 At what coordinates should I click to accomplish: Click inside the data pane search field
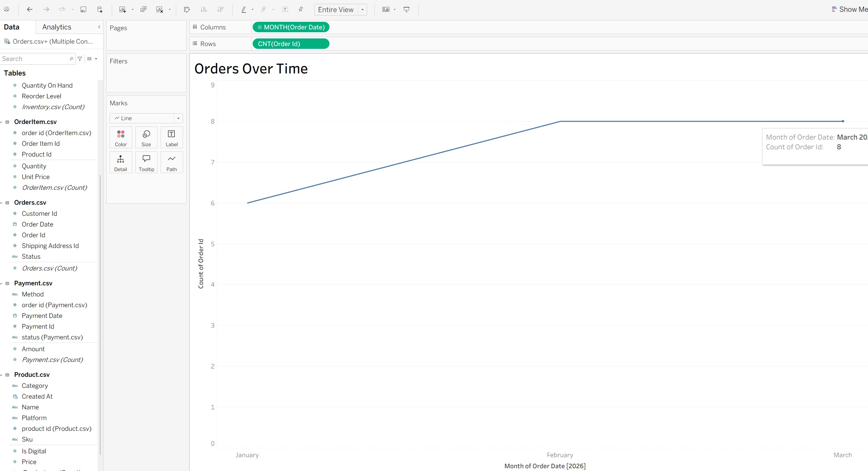35,59
